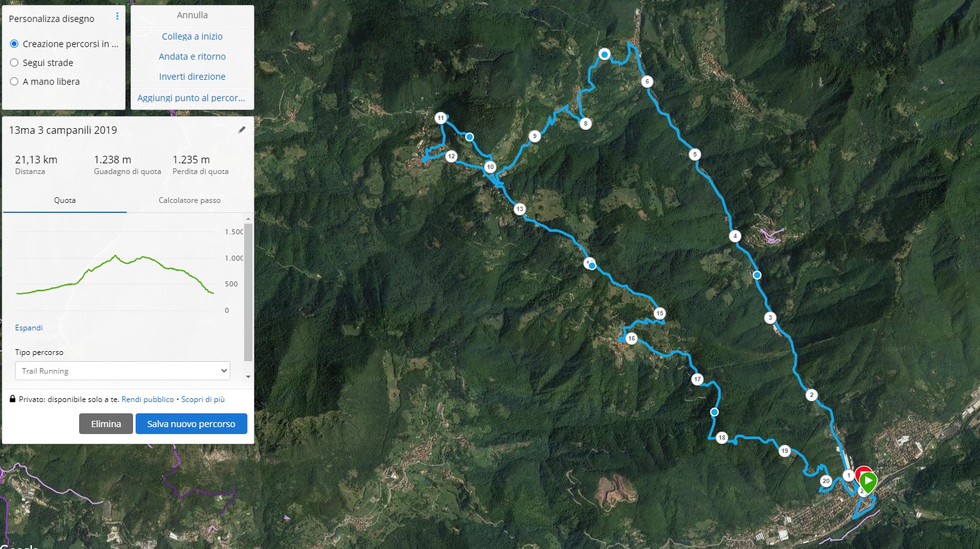Viewport: 980px width, 549px height.
Task: Select the Creazione percorsi radio option
Action: (14, 44)
